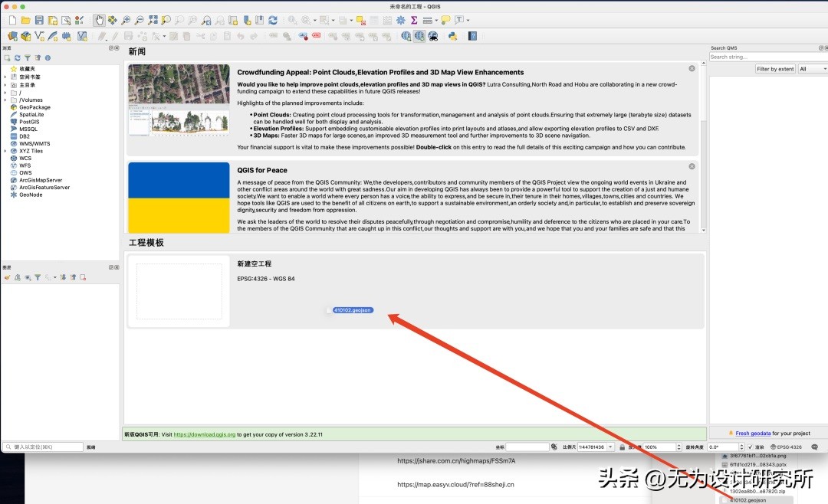Click the Crowdfunding Appeal headline
This screenshot has width=828, height=504.
point(380,72)
